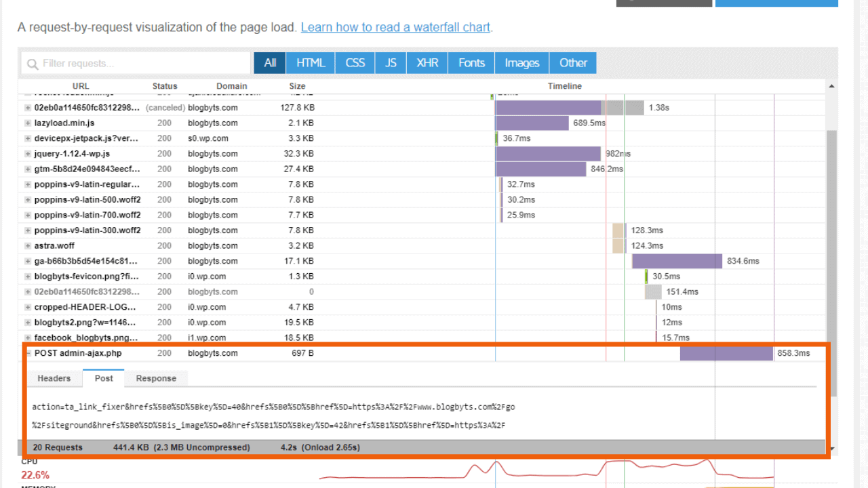Viewport: 868px width, 488px height.
Task: Click the 834.6ms ga script timeline bar
Action: coord(677,261)
